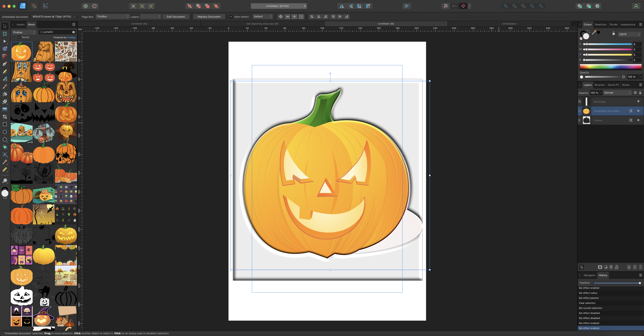Click the Align Left icon in context toolbar
This screenshot has height=336, width=644.
[x=312, y=17]
